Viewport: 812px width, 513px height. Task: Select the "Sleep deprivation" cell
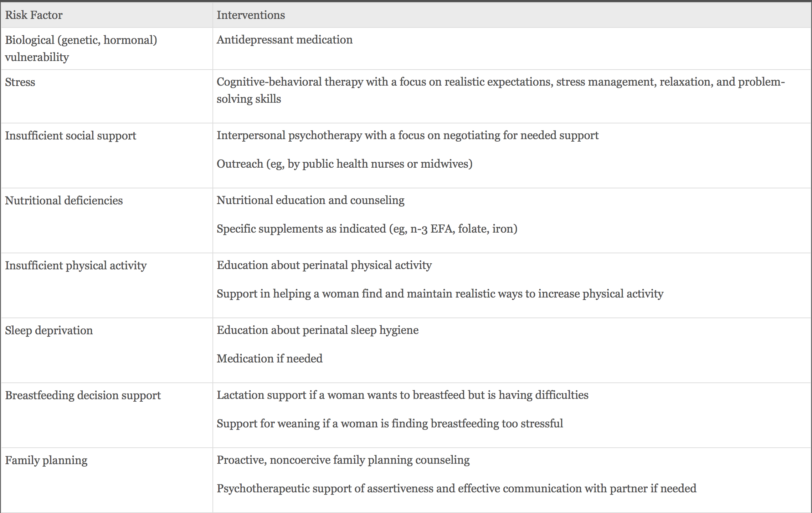click(x=49, y=330)
